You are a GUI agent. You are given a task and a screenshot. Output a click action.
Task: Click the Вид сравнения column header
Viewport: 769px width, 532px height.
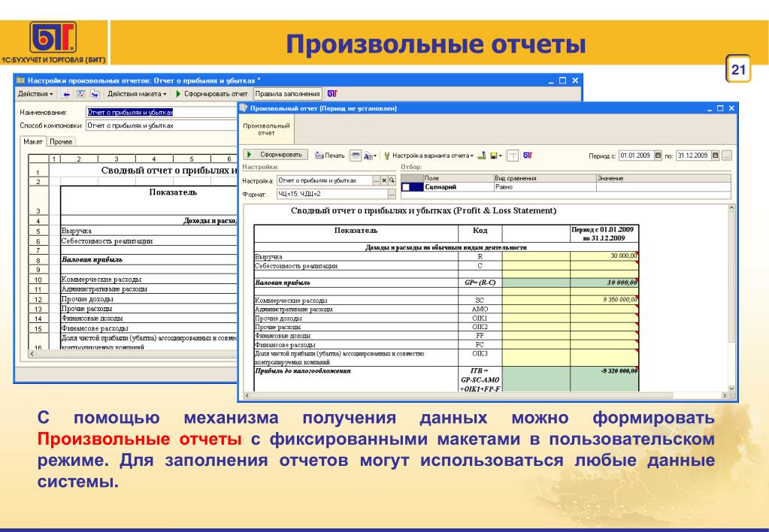pos(545,179)
